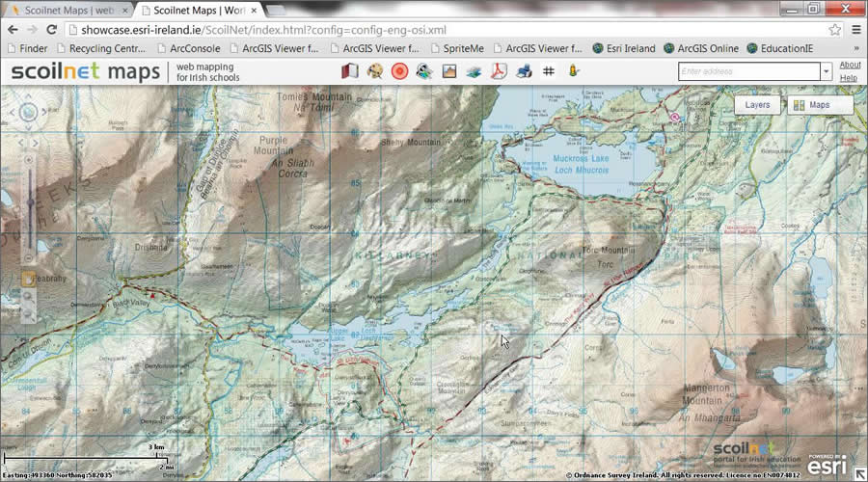Open Chrome menu button
The image size is (868, 482).
(855, 30)
